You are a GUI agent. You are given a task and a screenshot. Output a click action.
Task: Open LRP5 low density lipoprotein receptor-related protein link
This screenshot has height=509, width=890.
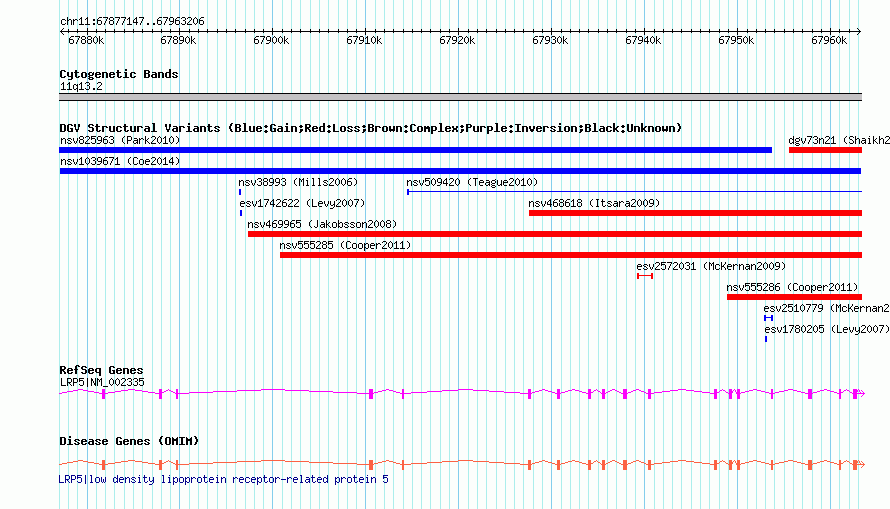point(224,479)
